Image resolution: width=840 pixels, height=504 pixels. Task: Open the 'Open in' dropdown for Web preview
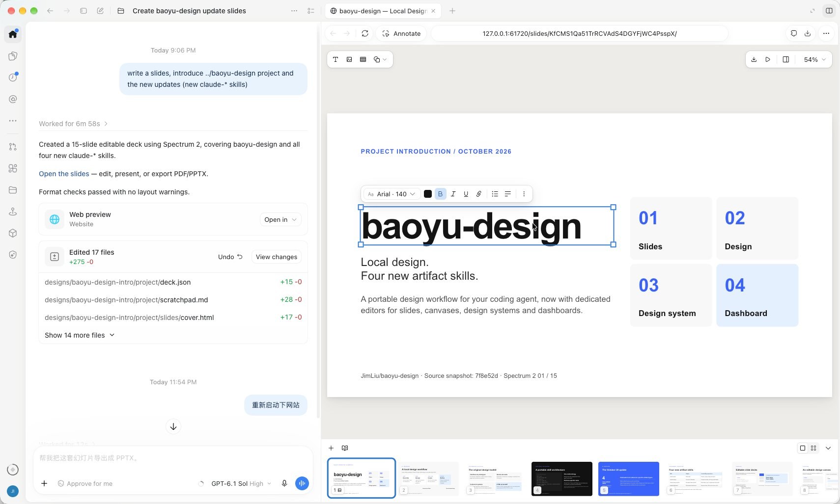[280, 219]
